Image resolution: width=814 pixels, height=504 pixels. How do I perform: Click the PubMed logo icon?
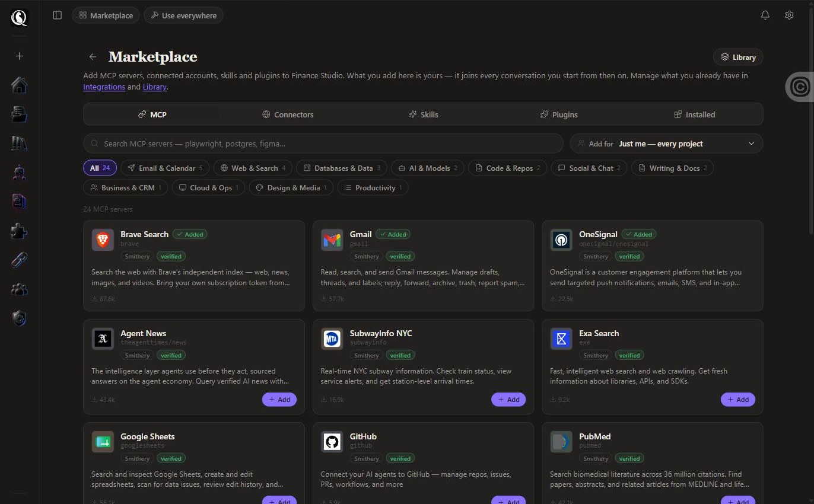pyautogui.click(x=561, y=442)
